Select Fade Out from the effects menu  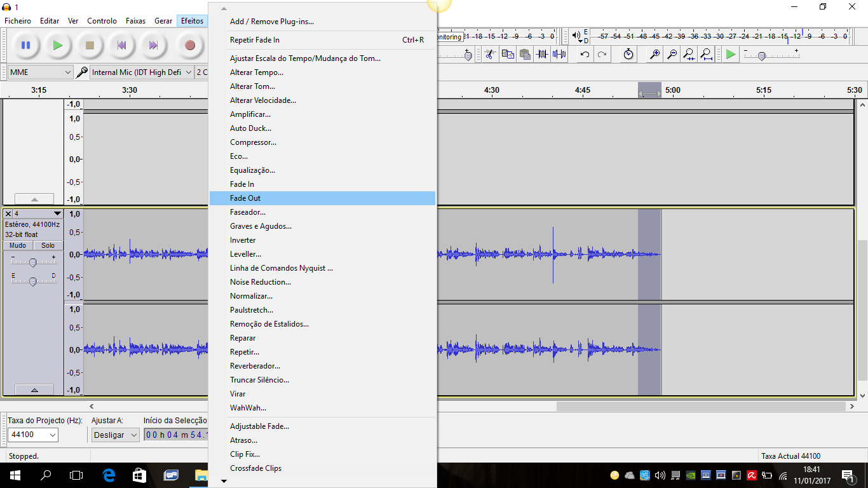click(x=245, y=198)
